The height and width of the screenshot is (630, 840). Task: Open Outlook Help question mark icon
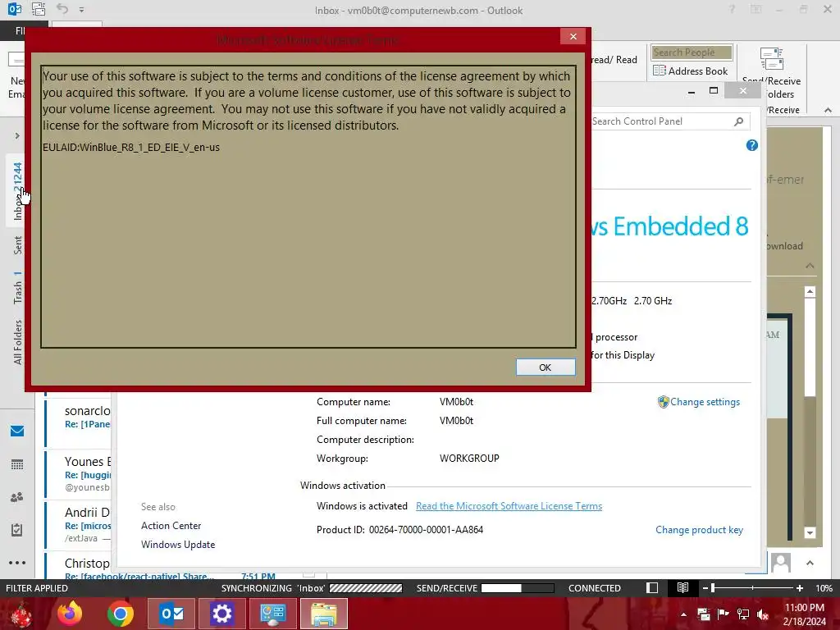click(x=732, y=9)
